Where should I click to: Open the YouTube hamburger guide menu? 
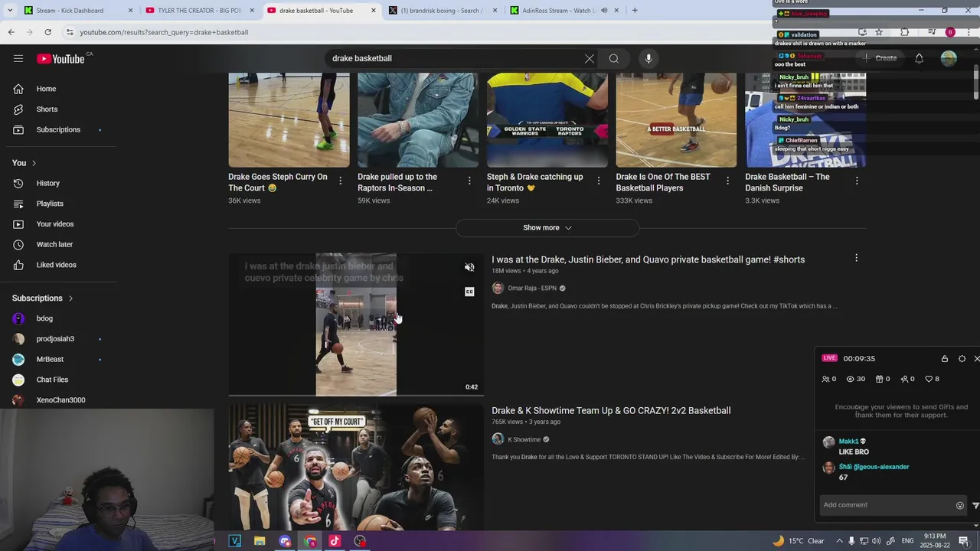coord(18,58)
